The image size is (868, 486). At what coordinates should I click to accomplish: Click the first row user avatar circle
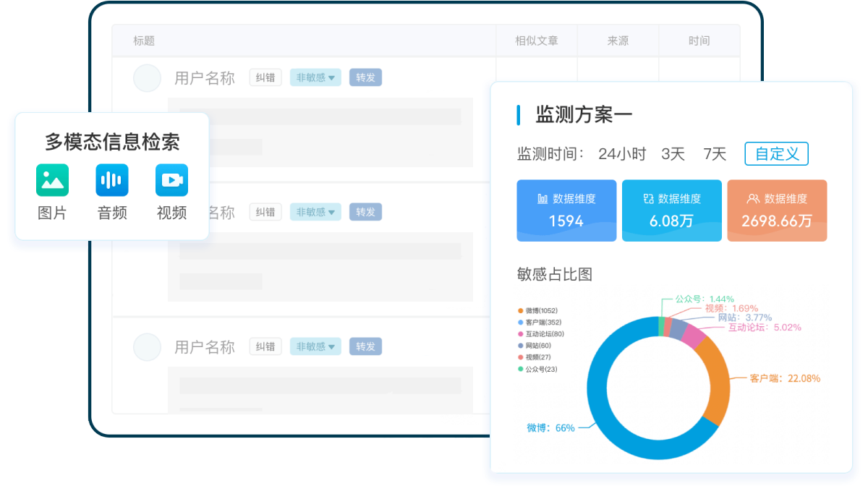(x=147, y=78)
